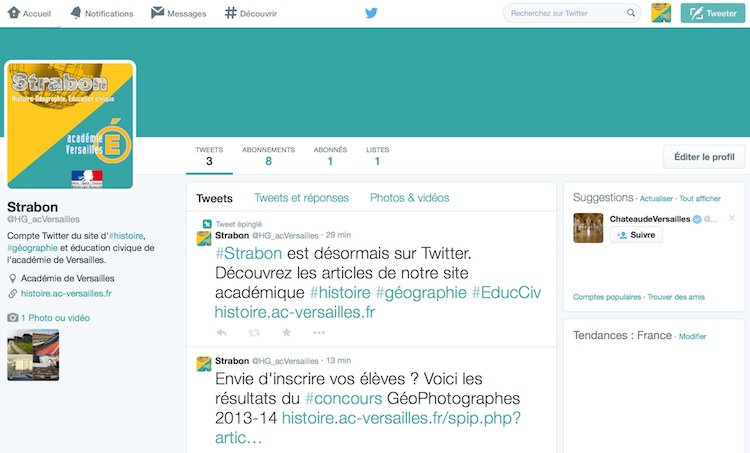Click camera icon beside Photo ou vidéo

(x=13, y=318)
